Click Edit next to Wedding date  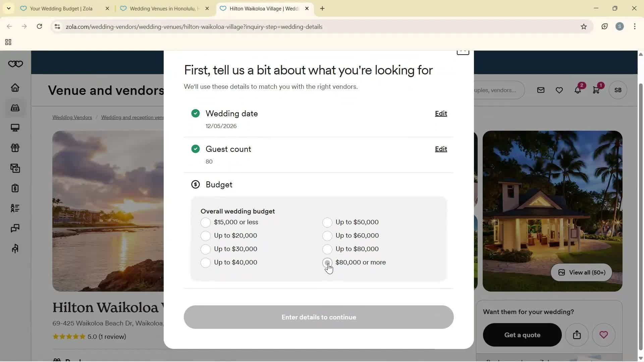(440, 113)
